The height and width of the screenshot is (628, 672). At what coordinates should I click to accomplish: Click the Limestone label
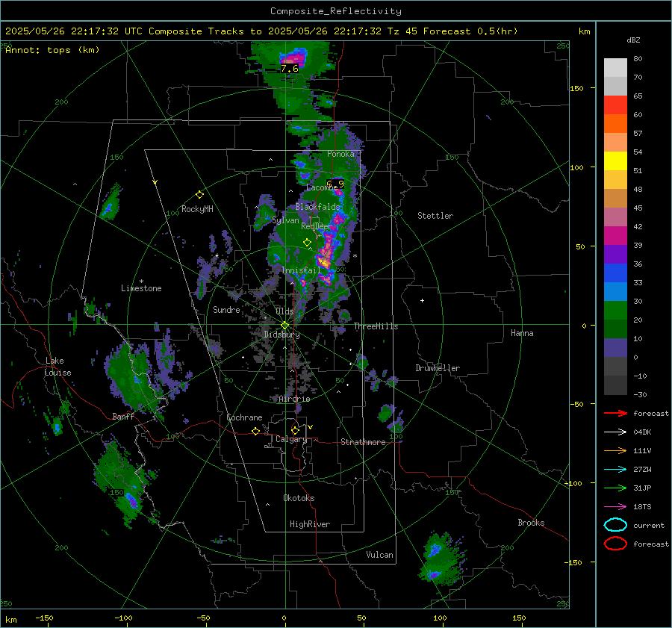tap(141, 288)
